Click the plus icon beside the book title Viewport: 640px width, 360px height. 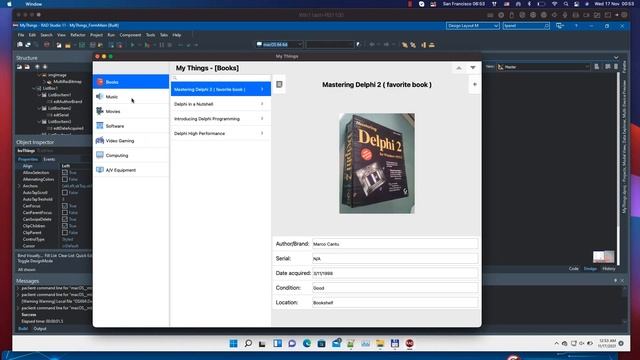tap(475, 84)
